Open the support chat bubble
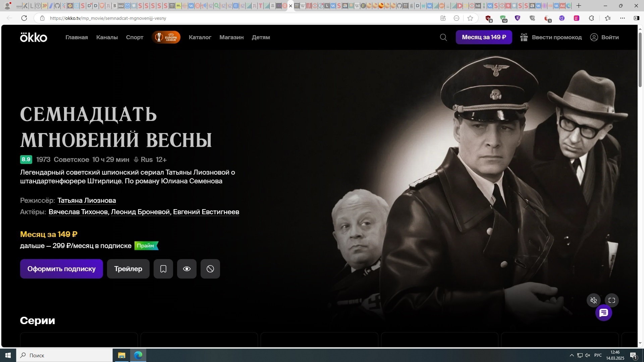The image size is (644, 362). tap(603, 313)
